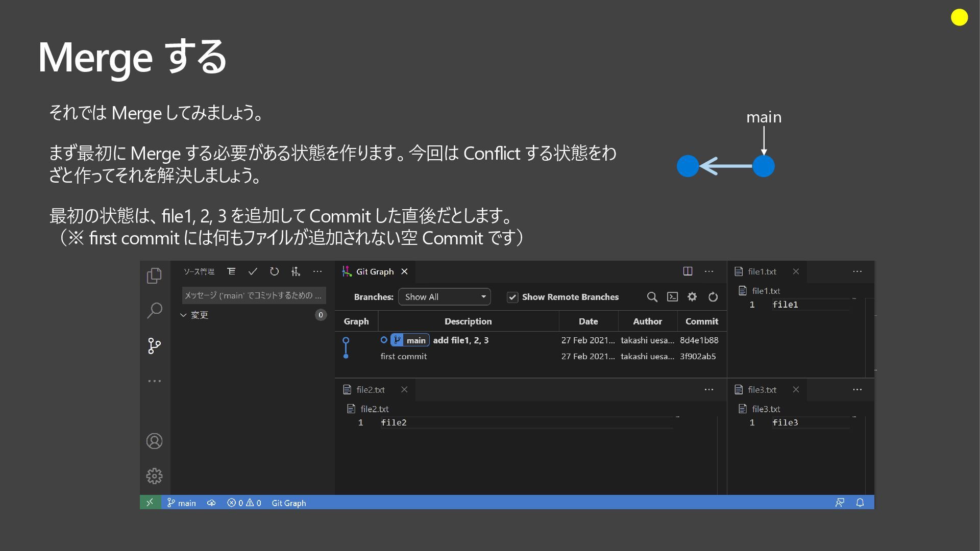
Task: Click the Find magnifier in Git Graph
Action: tap(652, 297)
